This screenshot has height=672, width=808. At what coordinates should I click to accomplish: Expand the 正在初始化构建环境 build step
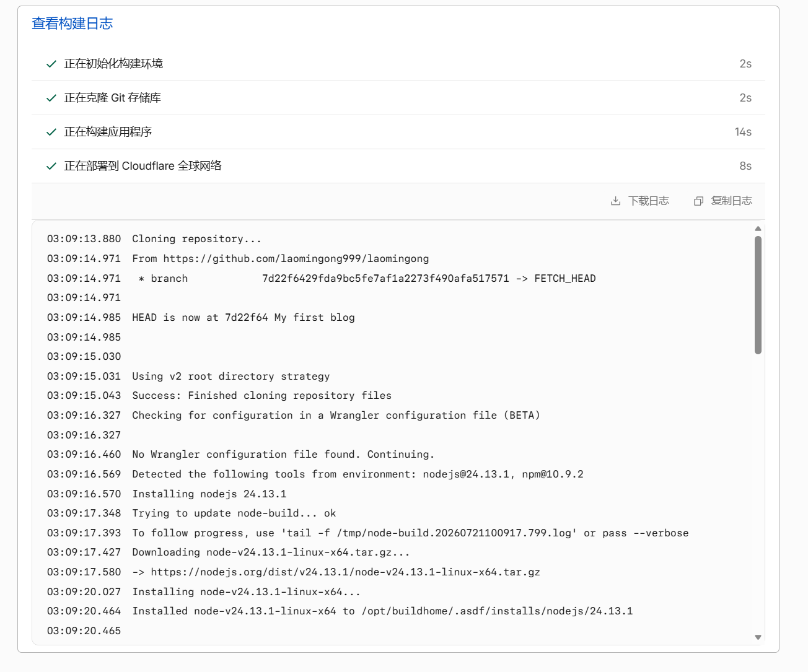[398, 64]
